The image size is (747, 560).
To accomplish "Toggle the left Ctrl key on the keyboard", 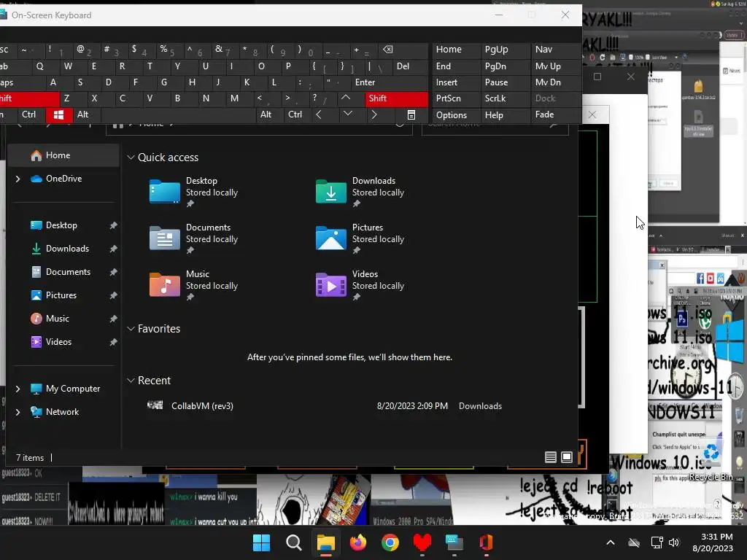I will click(28, 114).
